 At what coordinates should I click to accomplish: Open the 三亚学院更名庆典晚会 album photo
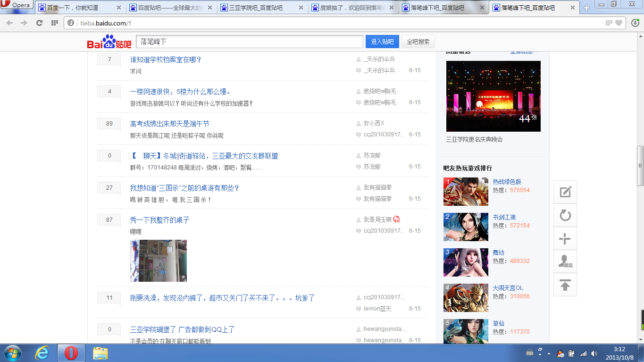493,96
